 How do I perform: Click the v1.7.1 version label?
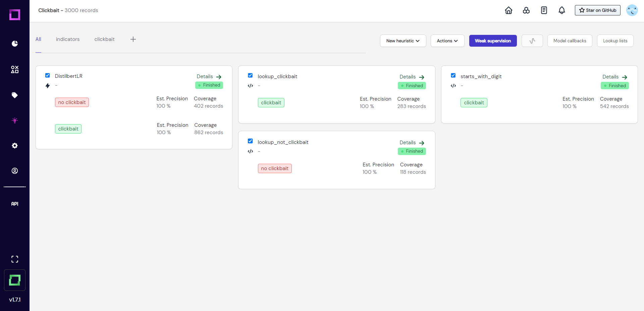[15, 300]
